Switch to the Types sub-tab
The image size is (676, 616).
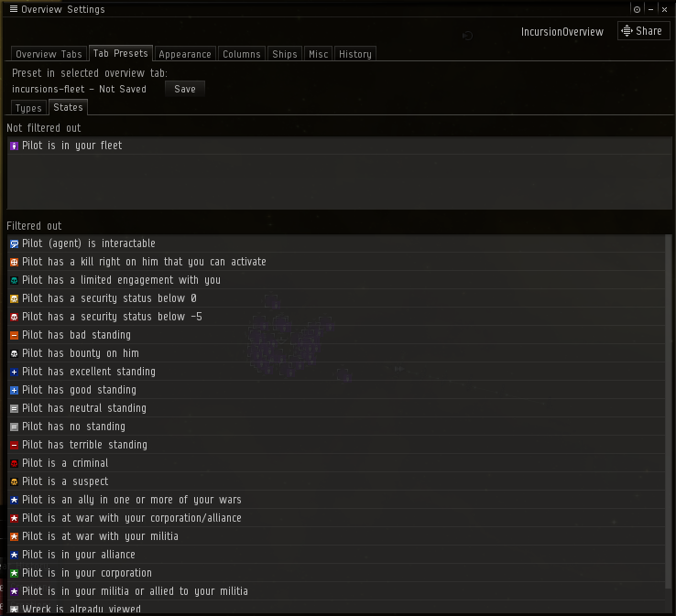pos(28,108)
